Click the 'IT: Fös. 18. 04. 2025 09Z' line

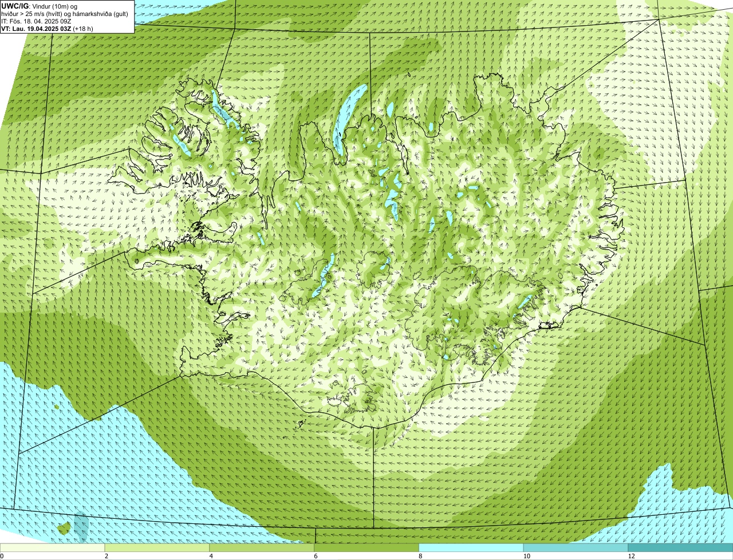[37, 21]
